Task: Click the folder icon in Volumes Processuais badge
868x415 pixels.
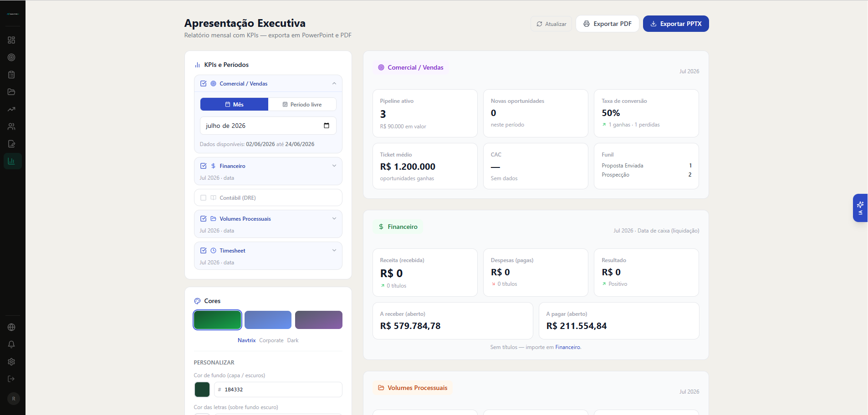Action: (381, 388)
